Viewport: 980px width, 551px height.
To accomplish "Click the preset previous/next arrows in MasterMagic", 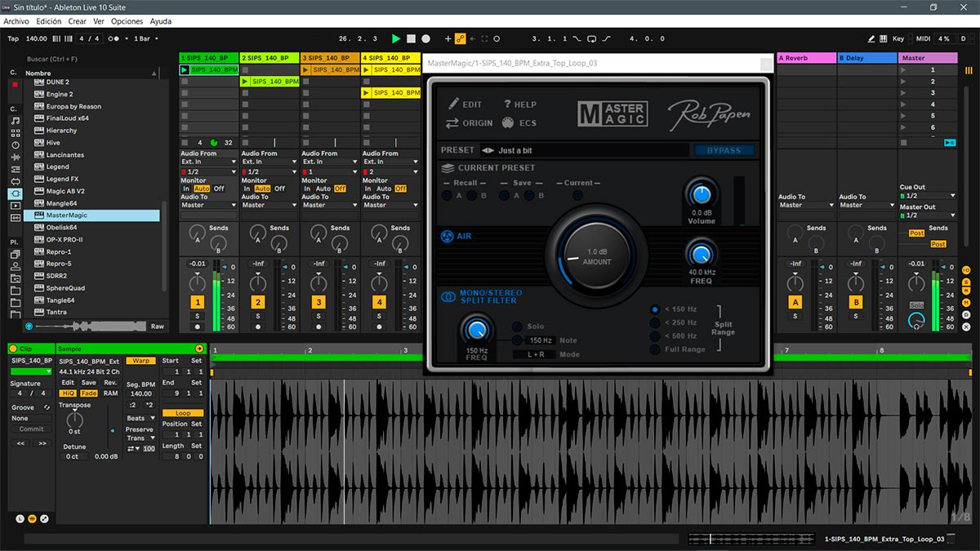I will point(488,150).
